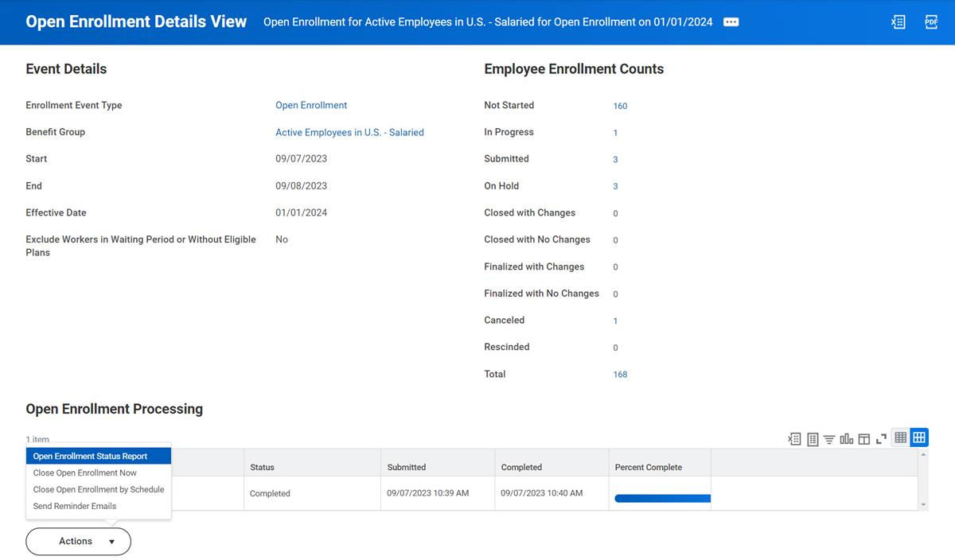Open column preferences panel icon
The image size is (955, 560).
tap(864, 438)
